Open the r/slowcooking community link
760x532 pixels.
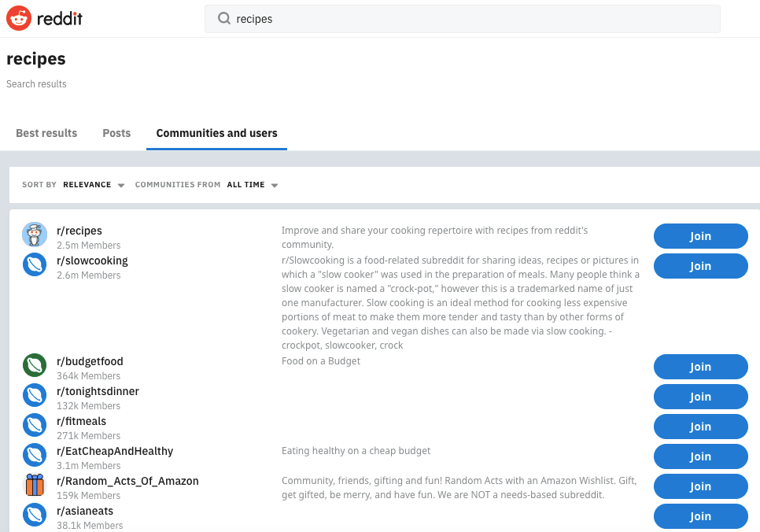[92, 261]
